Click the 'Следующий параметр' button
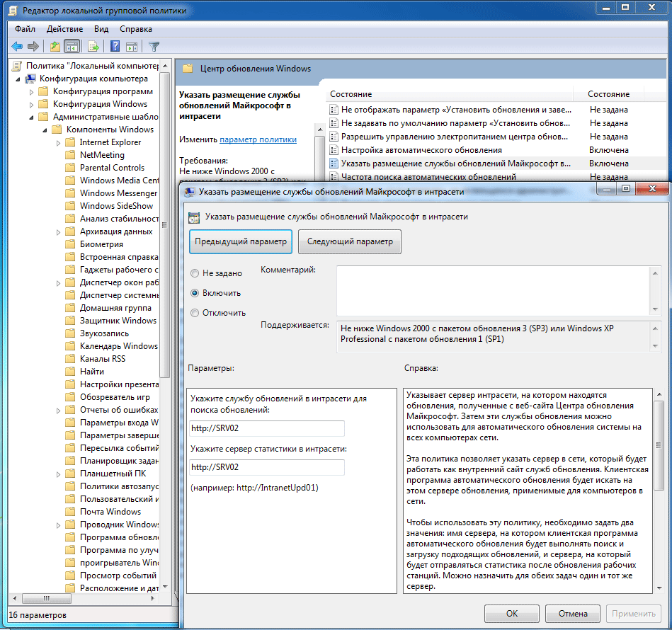 (350, 241)
